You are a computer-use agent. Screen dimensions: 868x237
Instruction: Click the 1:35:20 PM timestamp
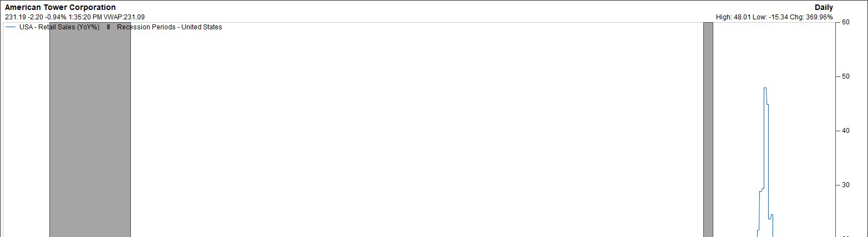tap(85, 17)
